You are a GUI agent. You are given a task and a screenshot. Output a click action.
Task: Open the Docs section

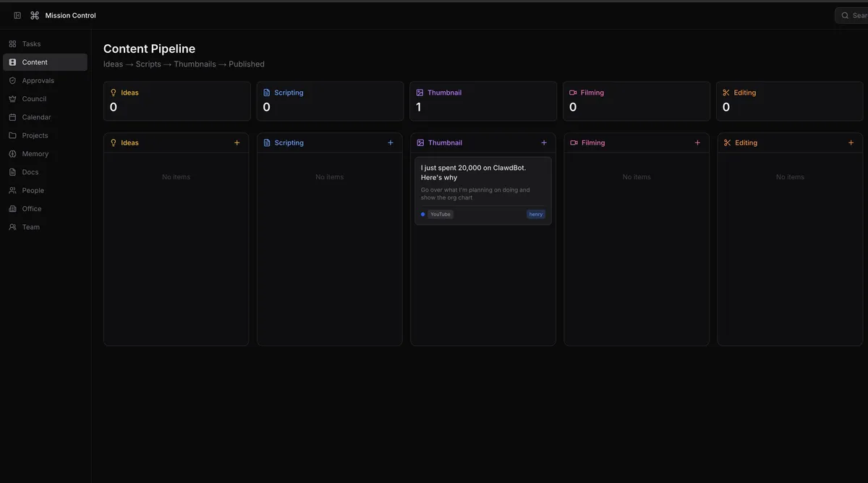point(30,172)
